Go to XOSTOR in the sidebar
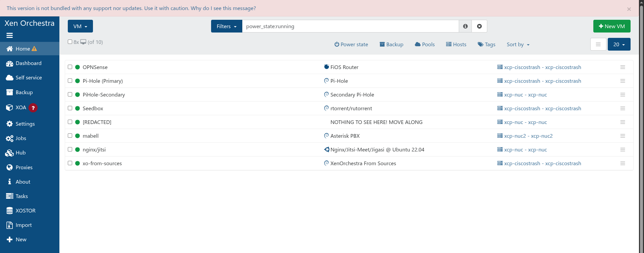This screenshot has height=253, width=644. click(25, 211)
